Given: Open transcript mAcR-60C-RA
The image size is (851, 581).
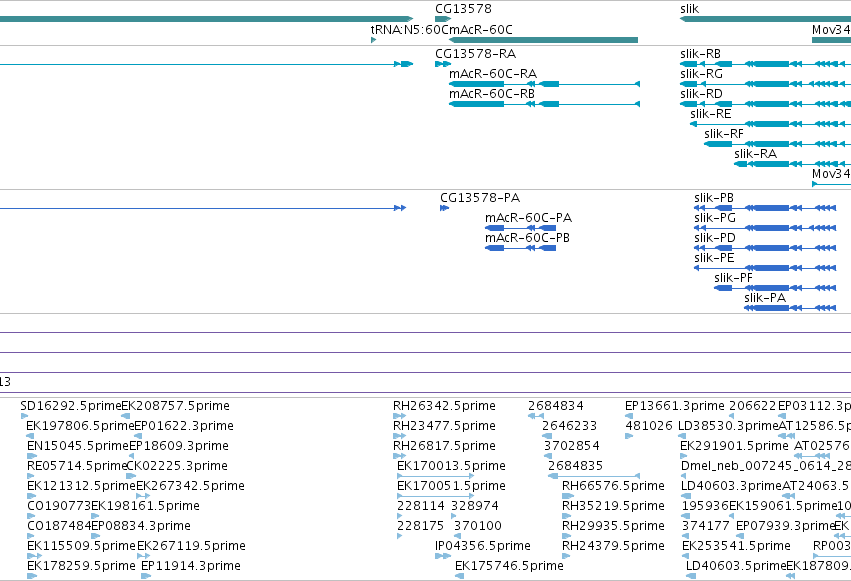Looking at the screenshot, I should coord(493,74).
